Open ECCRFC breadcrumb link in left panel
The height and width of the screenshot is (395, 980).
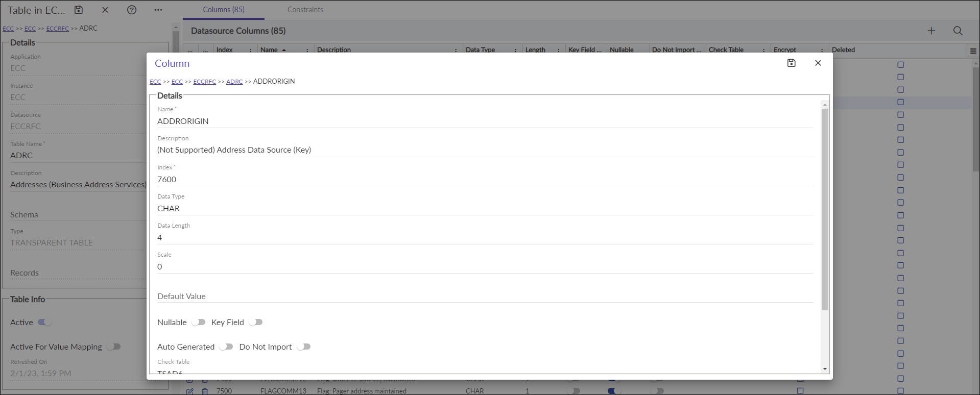(x=57, y=29)
